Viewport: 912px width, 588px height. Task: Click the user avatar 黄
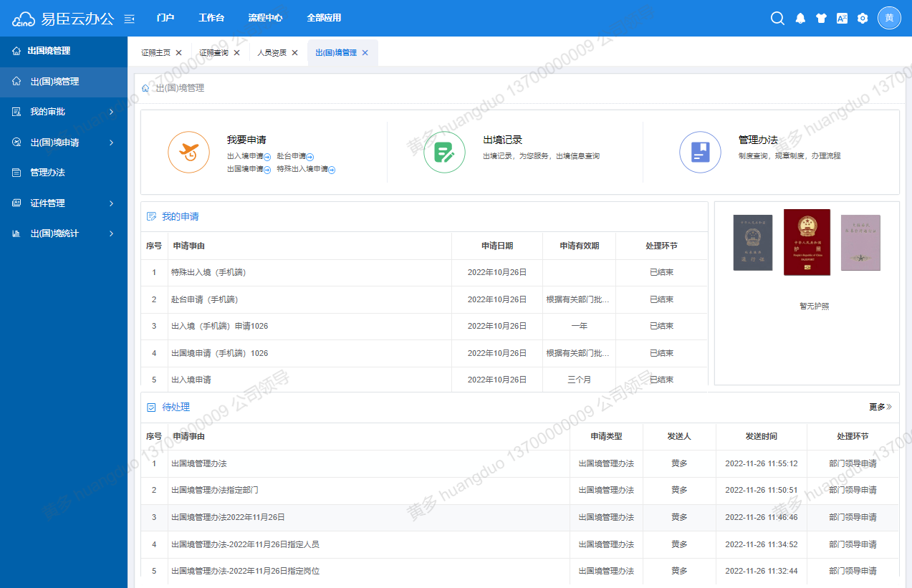tap(889, 18)
